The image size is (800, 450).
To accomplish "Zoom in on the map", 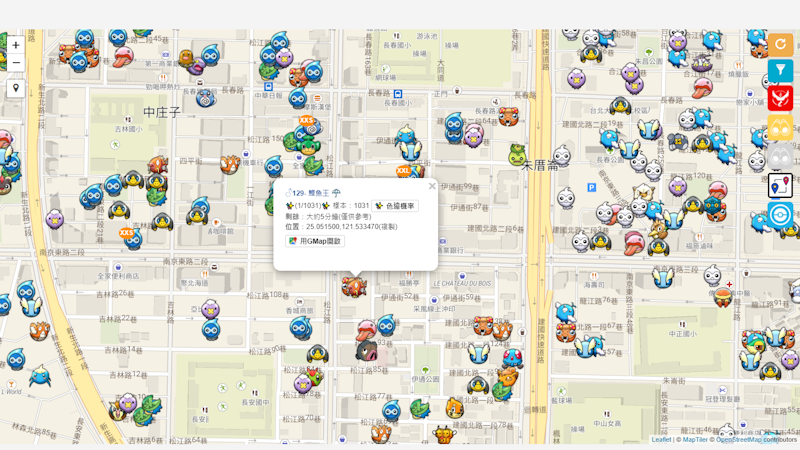I will 16,45.
